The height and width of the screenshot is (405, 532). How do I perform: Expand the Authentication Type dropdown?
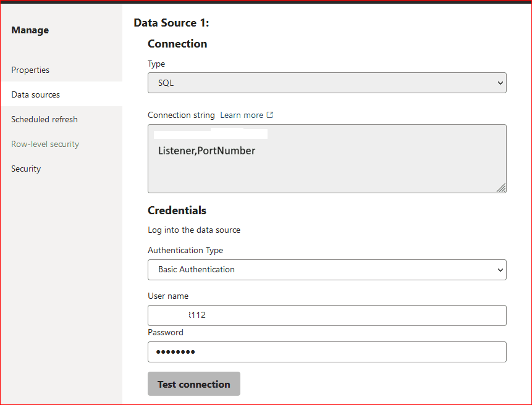tap(326, 270)
